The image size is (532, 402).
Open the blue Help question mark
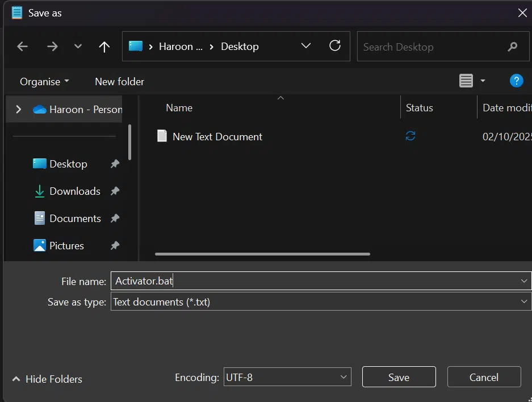point(516,81)
